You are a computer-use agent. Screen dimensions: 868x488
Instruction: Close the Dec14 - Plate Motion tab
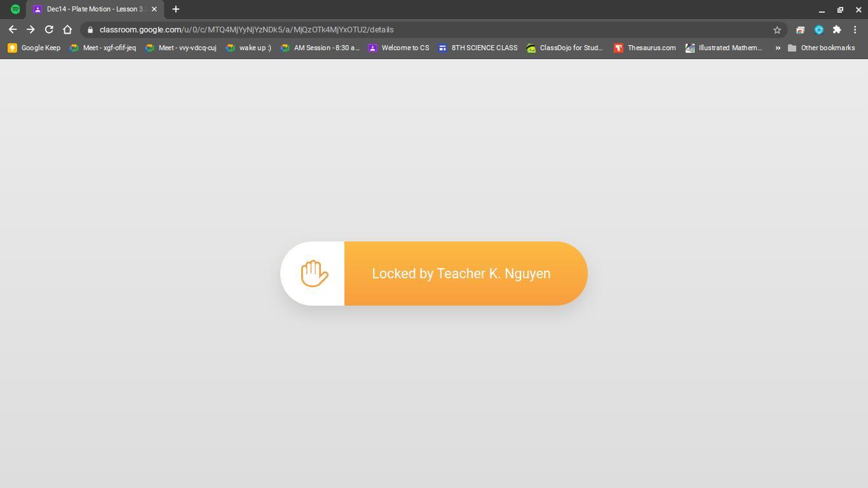pyautogui.click(x=154, y=9)
